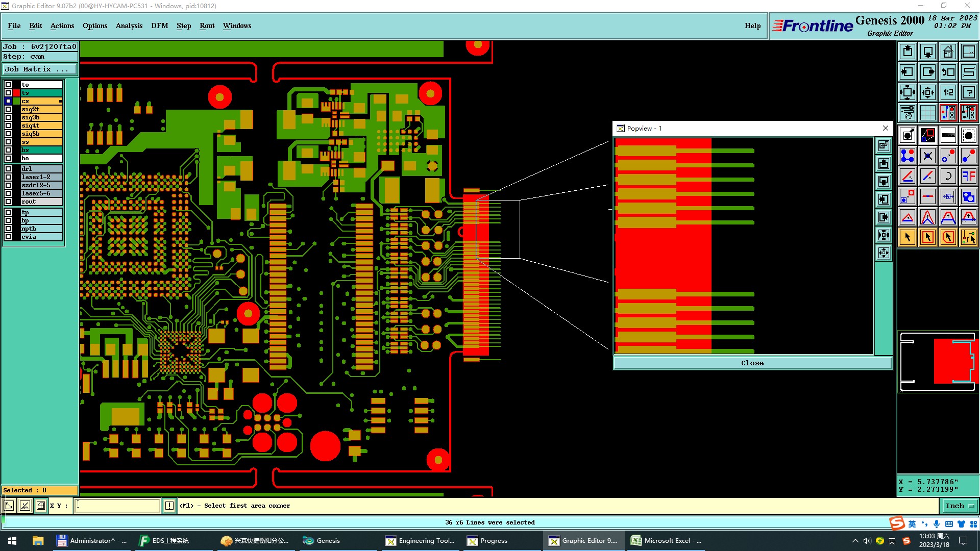Image resolution: width=980 pixels, height=551 pixels.
Task: Click the 1:2 zoom scale icon
Action: tap(948, 92)
